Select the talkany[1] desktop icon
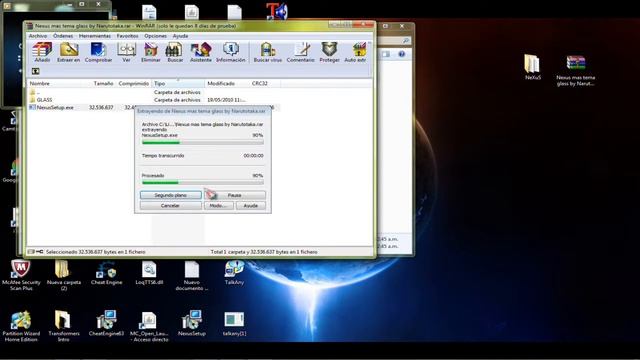 tap(234, 323)
